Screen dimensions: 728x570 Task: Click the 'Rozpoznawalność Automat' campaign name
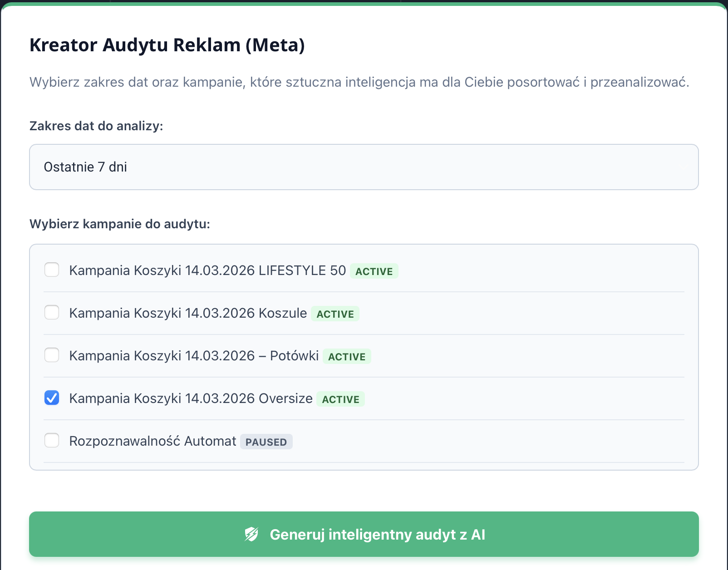coord(152,441)
